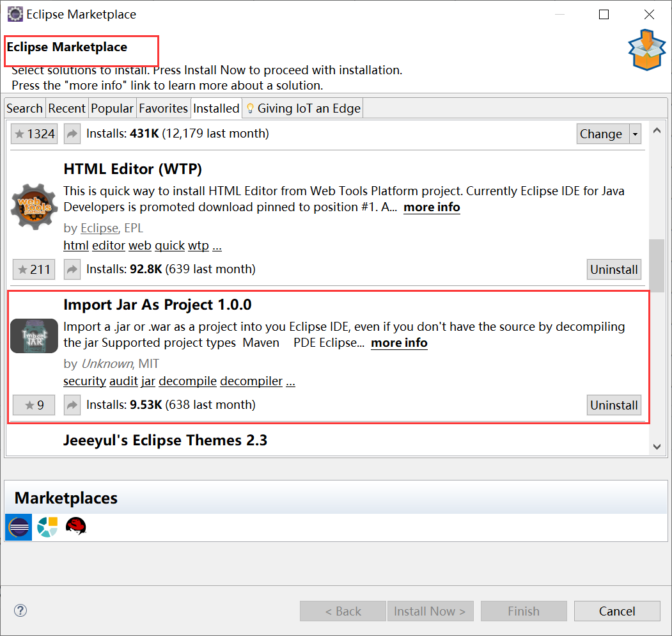
Task: Maximize the Eclipse Marketplace window
Action: coord(604,14)
